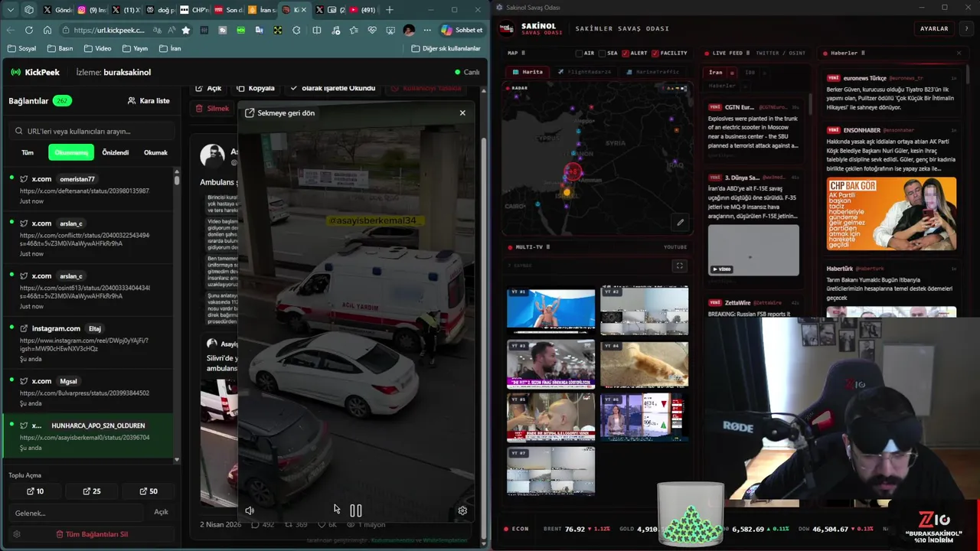Screen dimensions: 980x551
Task: Select the MarineTraffic tab
Action: pos(653,72)
